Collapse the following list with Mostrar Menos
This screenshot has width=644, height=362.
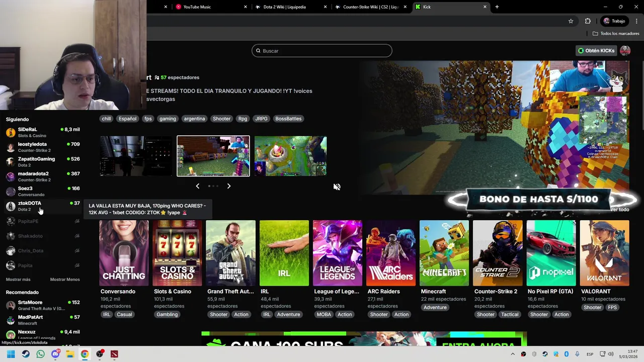click(x=65, y=280)
